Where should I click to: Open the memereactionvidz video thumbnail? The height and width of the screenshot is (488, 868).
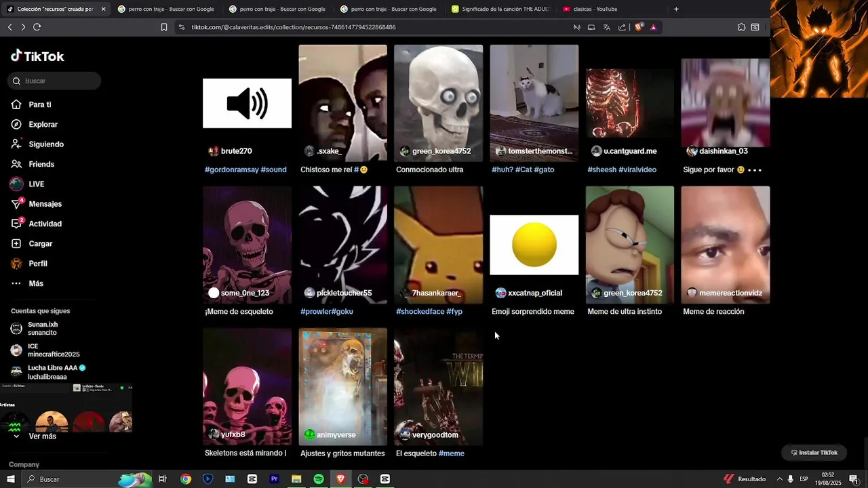[725, 245]
